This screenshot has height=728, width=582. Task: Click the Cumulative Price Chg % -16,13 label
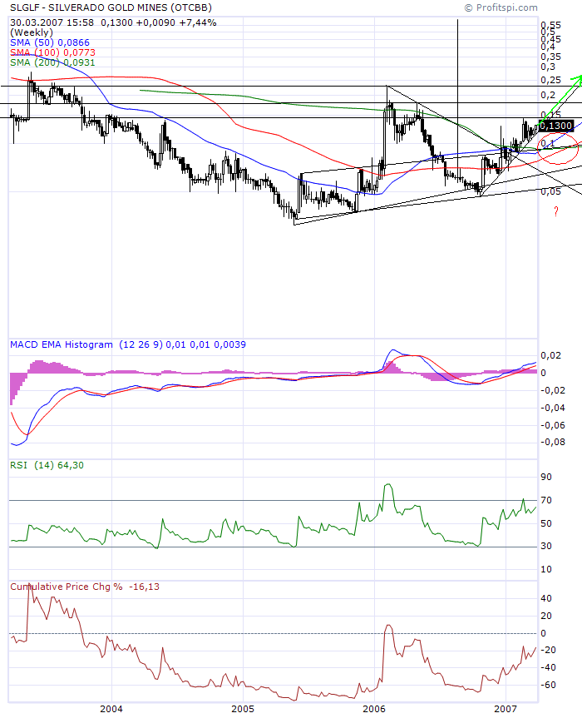tap(85, 587)
